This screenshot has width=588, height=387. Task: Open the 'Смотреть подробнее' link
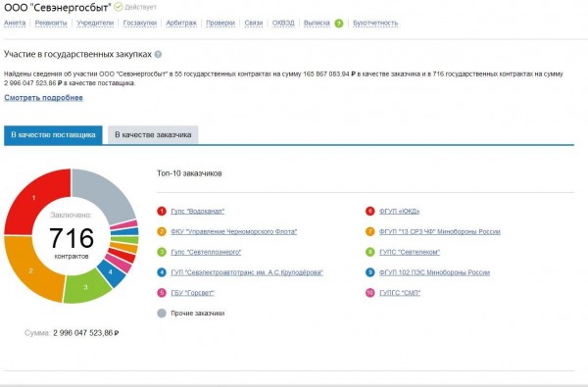pos(43,98)
